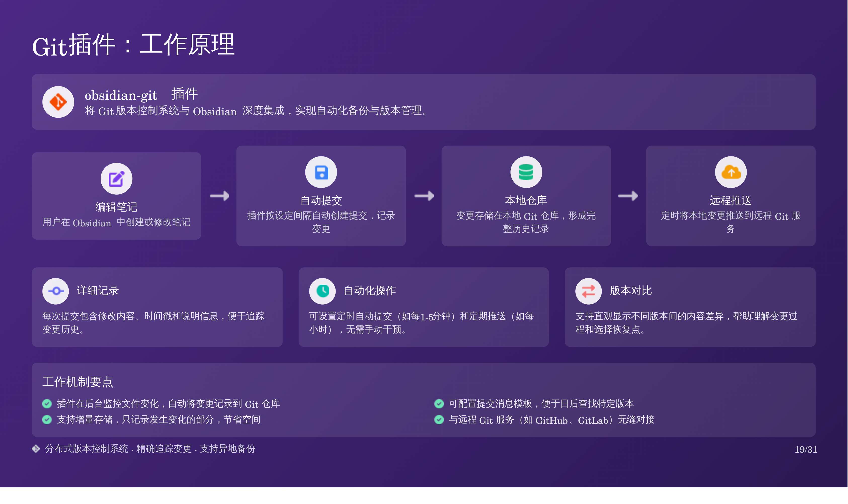Screen dimensions: 848x504
Task: Click the diamond icon in the footer
Action: [36, 449]
